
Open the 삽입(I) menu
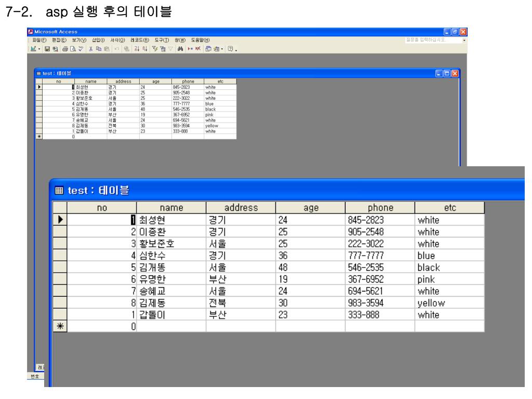coord(98,40)
